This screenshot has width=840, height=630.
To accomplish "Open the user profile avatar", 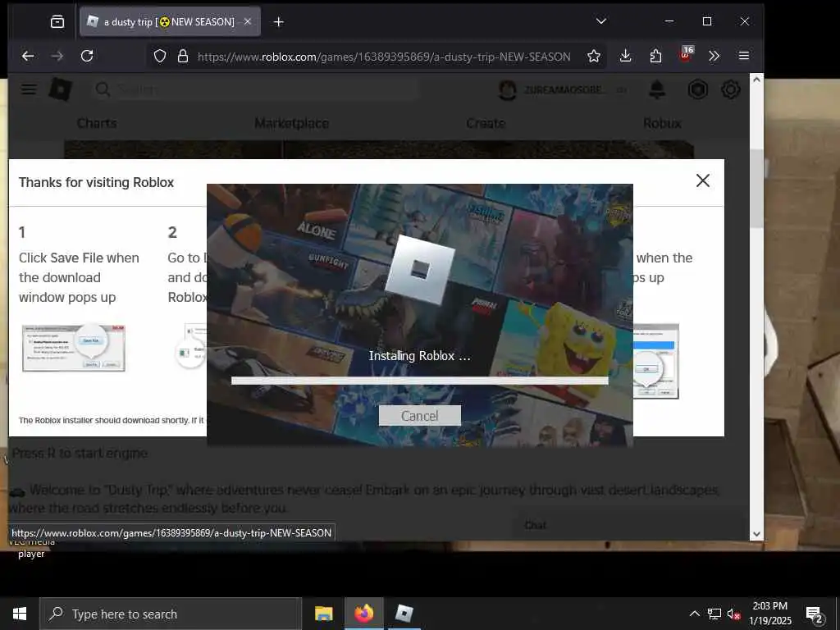I will pyautogui.click(x=507, y=90).
